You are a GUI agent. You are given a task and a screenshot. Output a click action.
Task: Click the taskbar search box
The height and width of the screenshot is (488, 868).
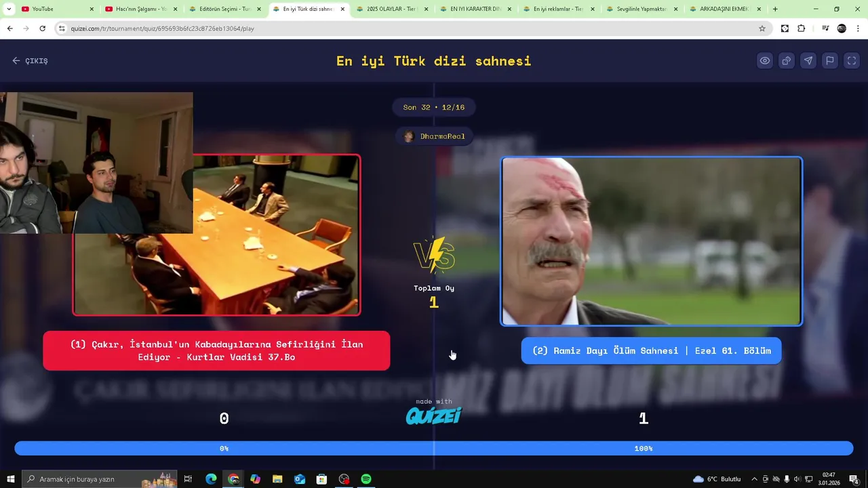(100, 479)
